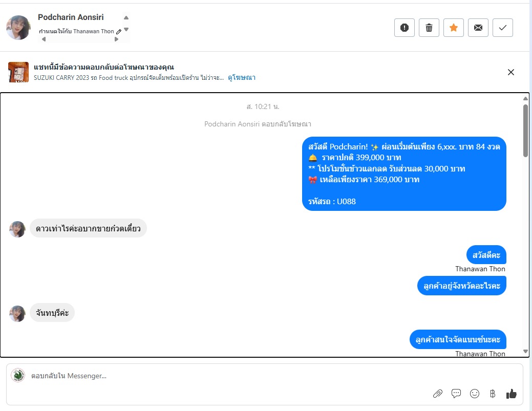Send a thumbs-up like
This screenshot has width=532, height=411.
click(x=511, y=394)
